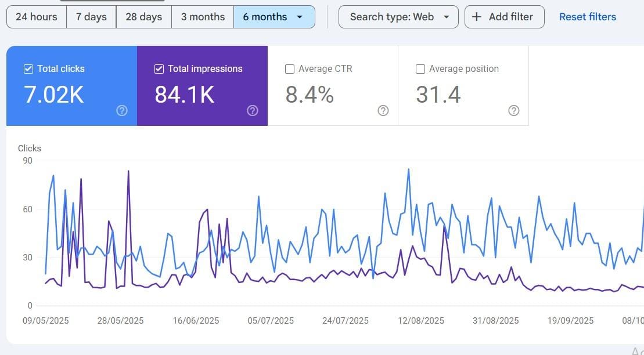
Task: Enable the Average CTR checkbox
Action: 290,69
